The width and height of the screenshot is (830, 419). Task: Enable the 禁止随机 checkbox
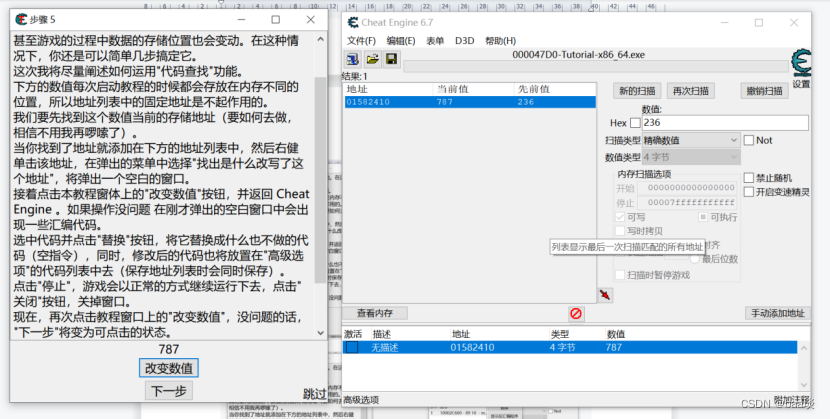point(749,178)
